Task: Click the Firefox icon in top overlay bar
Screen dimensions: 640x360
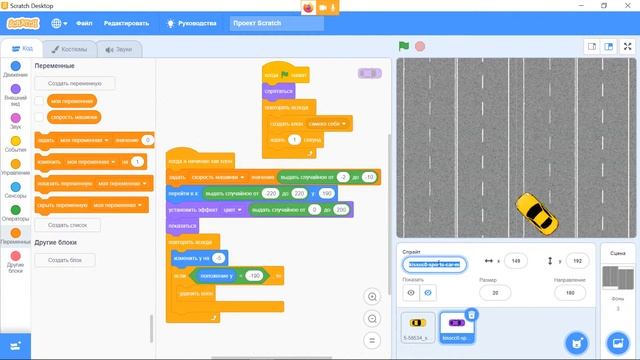Action: pyautogui.click(x=308, y=7)
